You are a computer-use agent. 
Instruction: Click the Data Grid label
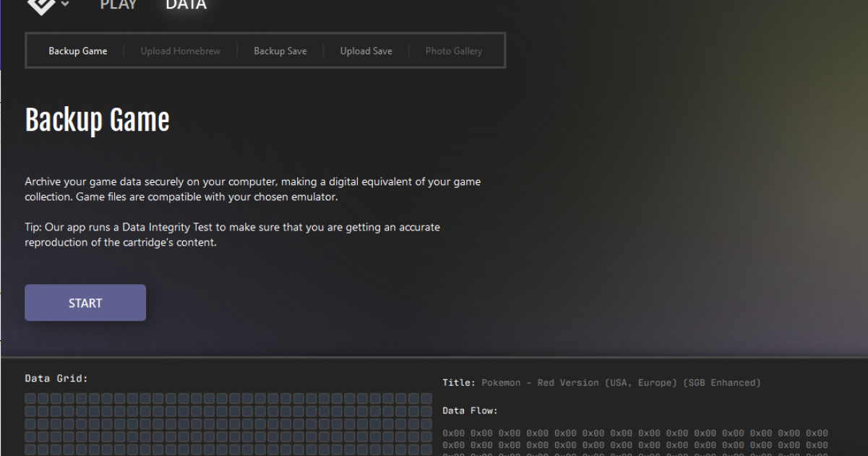pos(56,379)
